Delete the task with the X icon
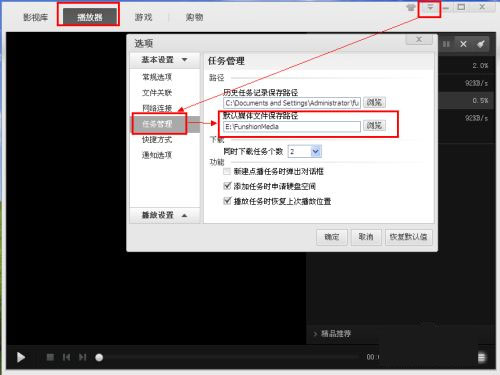This screenshot has width=500, height=375. click(463, 44)
